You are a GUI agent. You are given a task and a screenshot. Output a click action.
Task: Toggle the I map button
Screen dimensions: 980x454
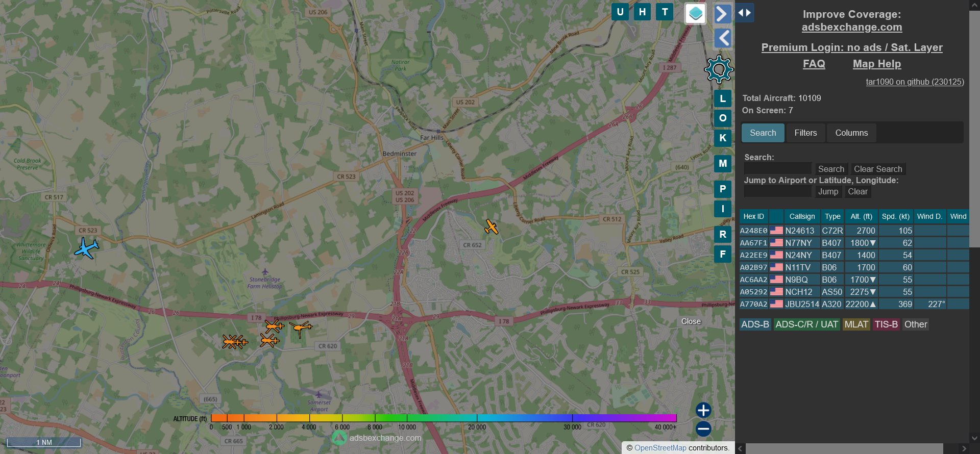[x=723, y=209]
